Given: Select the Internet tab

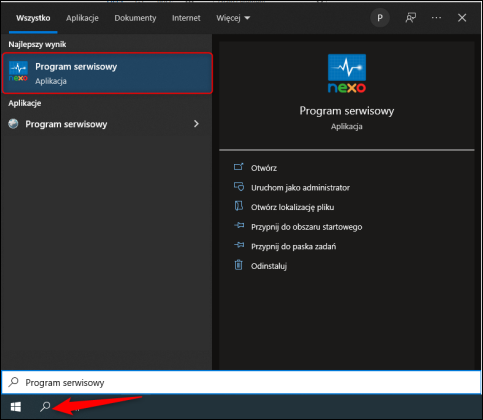Looking at the screenshot, I should [x=186, y=18].
